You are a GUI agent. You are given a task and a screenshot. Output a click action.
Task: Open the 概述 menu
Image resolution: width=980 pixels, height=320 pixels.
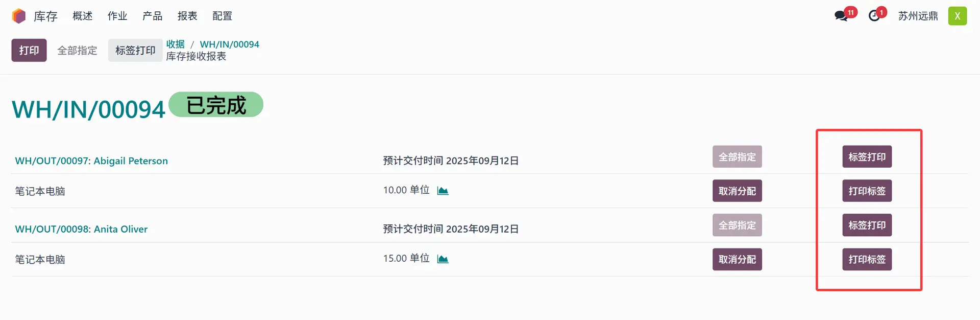point(82,16)
